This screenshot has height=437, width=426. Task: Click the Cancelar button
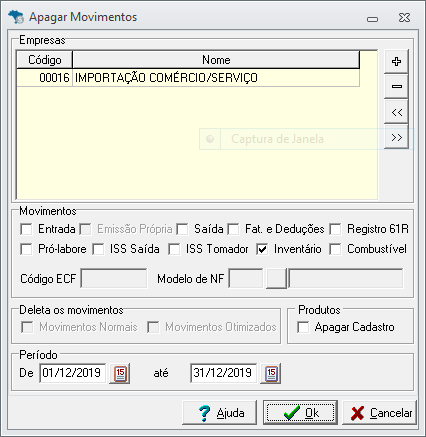(380, 413)
